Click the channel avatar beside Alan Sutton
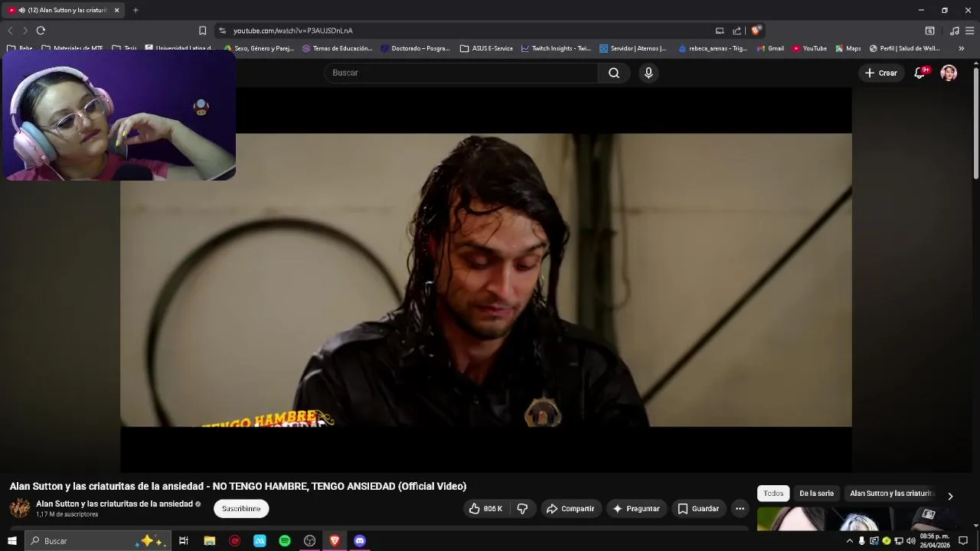Viewport: 980px width, 551px height. pyautogui.click(x=20, y=508)
